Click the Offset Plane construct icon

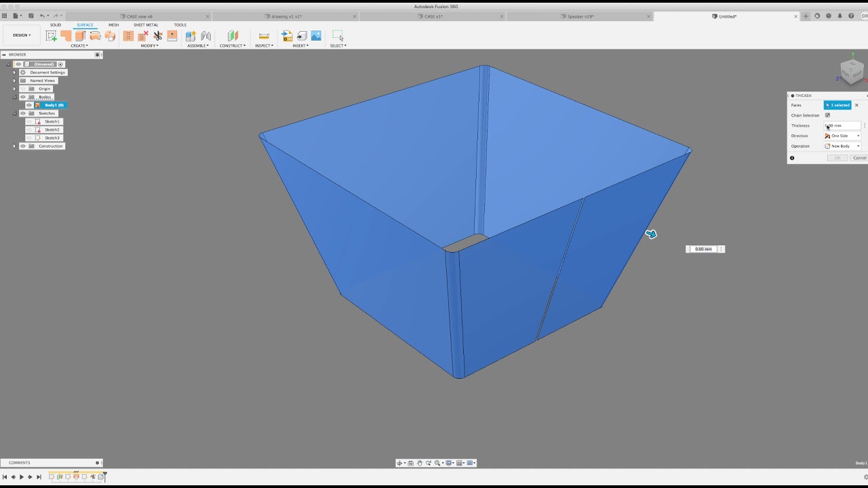(233, 36)
